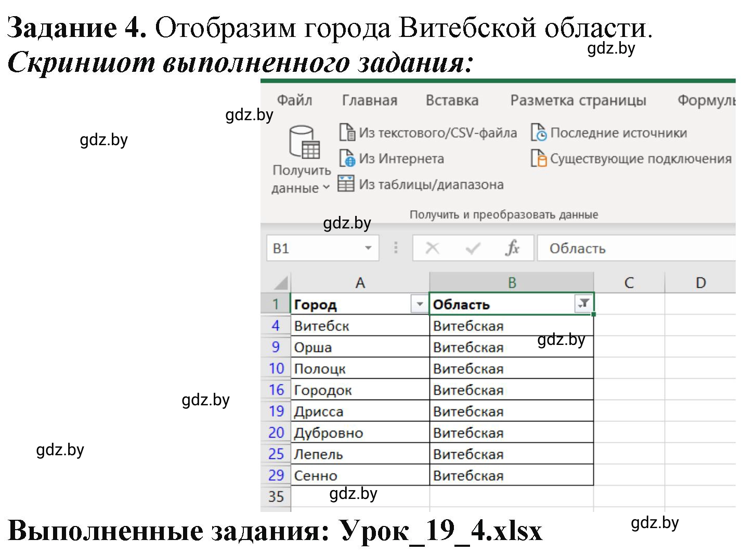Click the cell containing Дубровно
The height and width of the screenshot is (552, 756).
click(x=360, y=432)
